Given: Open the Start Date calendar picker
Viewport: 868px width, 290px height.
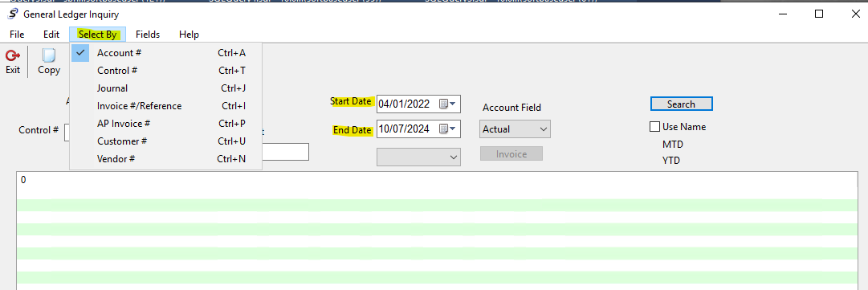Looking at the screenshot, I should [x=447, y=104].
